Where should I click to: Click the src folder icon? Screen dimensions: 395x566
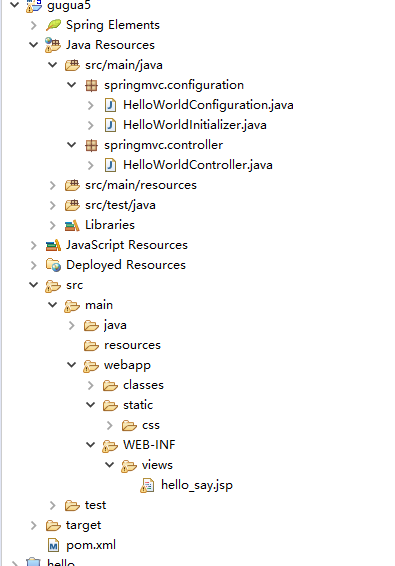(53, 286)
